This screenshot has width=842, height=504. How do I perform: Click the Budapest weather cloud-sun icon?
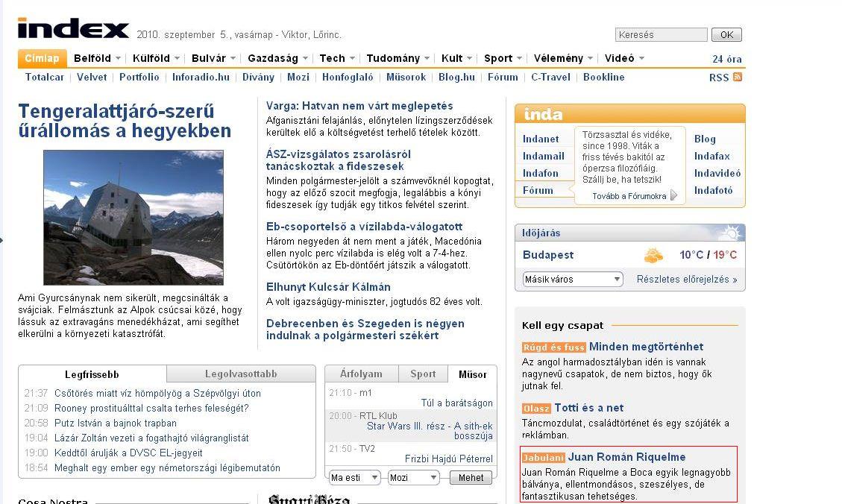click(653, 255)
